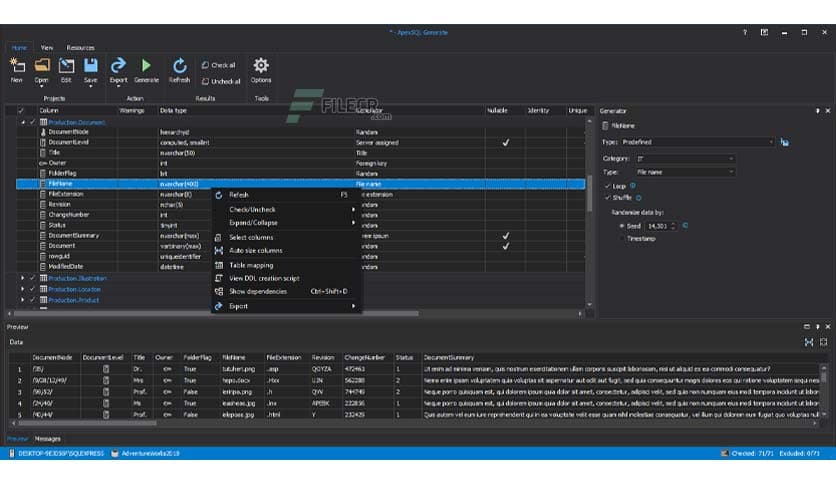Screen dimensions: 836x484
Task: Switch to the Messages tab
Action: coord(47,439)
